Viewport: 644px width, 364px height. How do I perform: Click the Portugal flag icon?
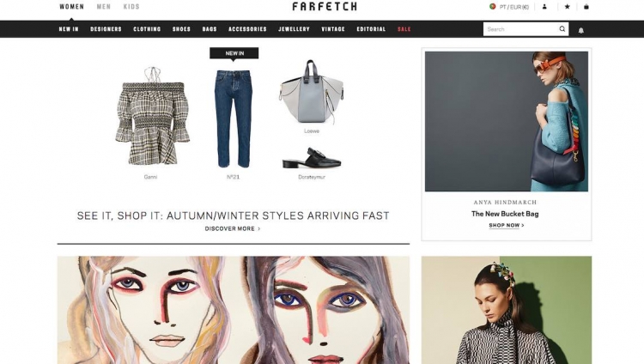click(x=493, y=7)
